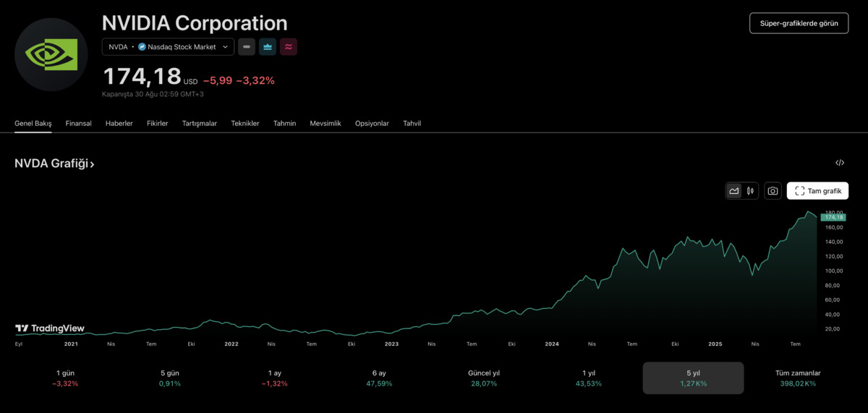
Task: Switch to the Tahvil tab
Action: [x=412, y=124]
